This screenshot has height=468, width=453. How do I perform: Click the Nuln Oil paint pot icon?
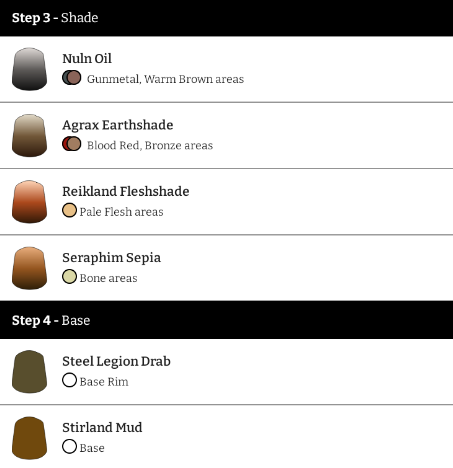(x=29, y=69)
